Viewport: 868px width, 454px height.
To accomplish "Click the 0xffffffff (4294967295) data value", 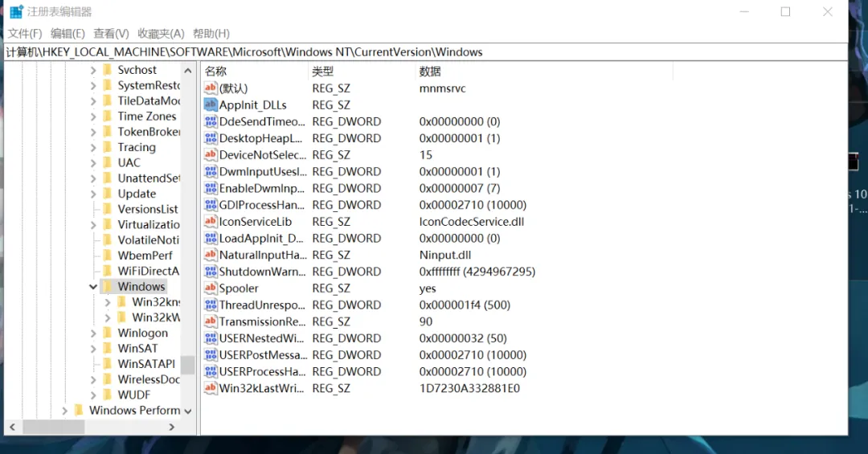I will tap(477, 272).
